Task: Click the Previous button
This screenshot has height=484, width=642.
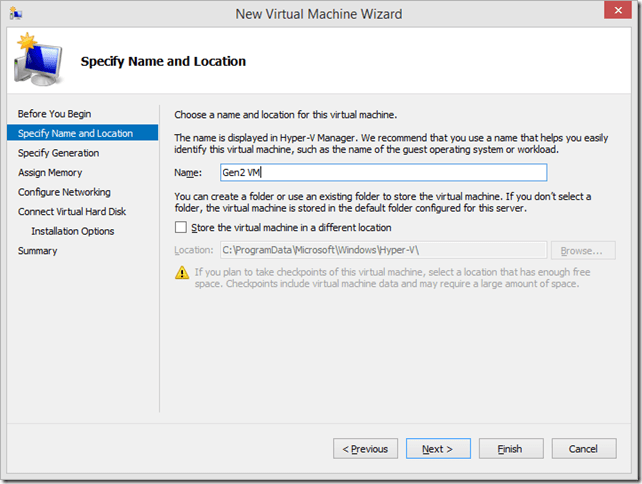Action: coord(365,449)
